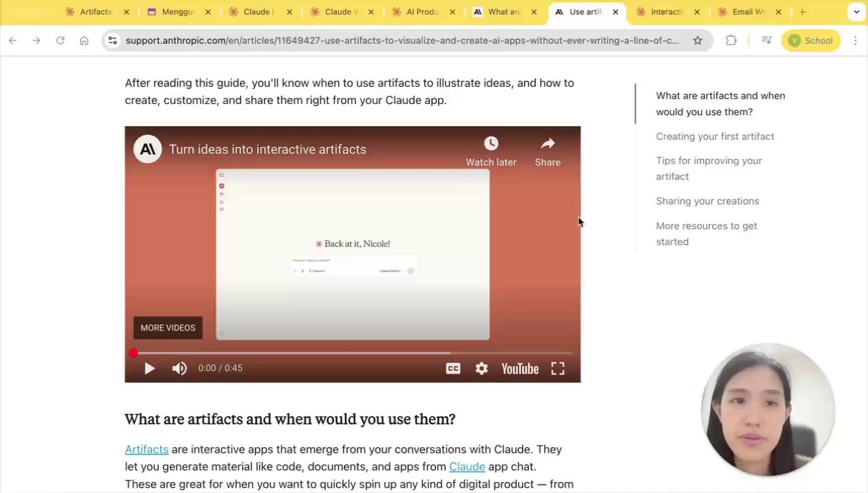Seek along the video progress bar
868x493 pixels.
(353, 353)
